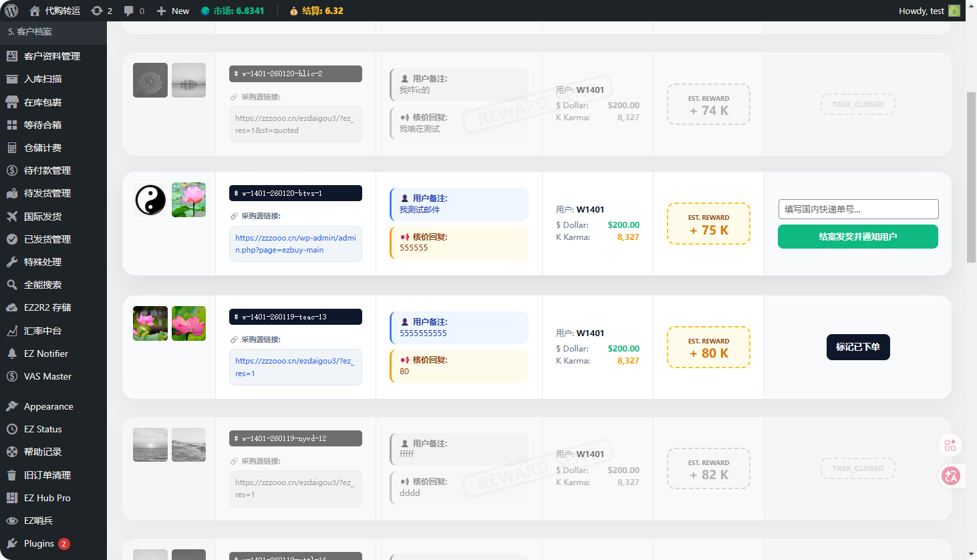Open 全能搜索 in the sidebar

tap(43, 285)
